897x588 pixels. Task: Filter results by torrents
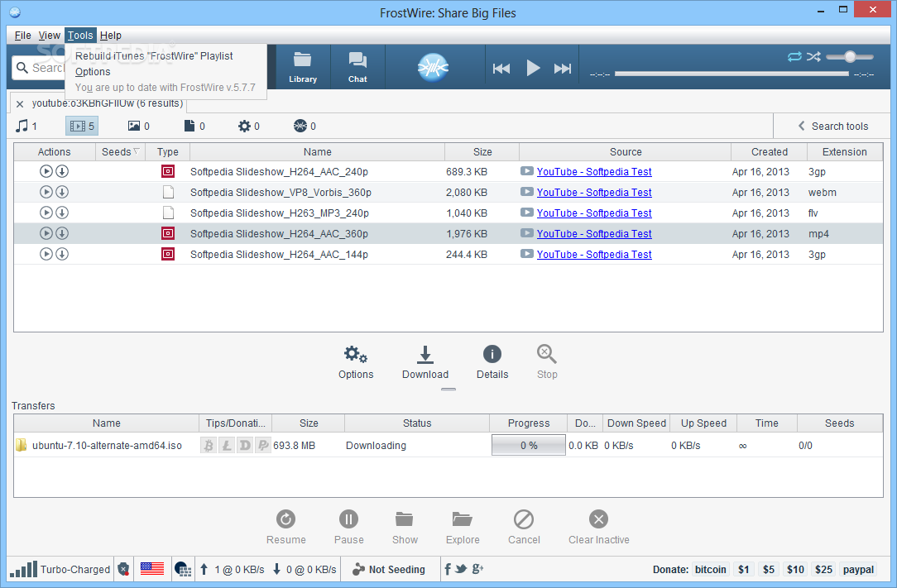tap(305, 126)
